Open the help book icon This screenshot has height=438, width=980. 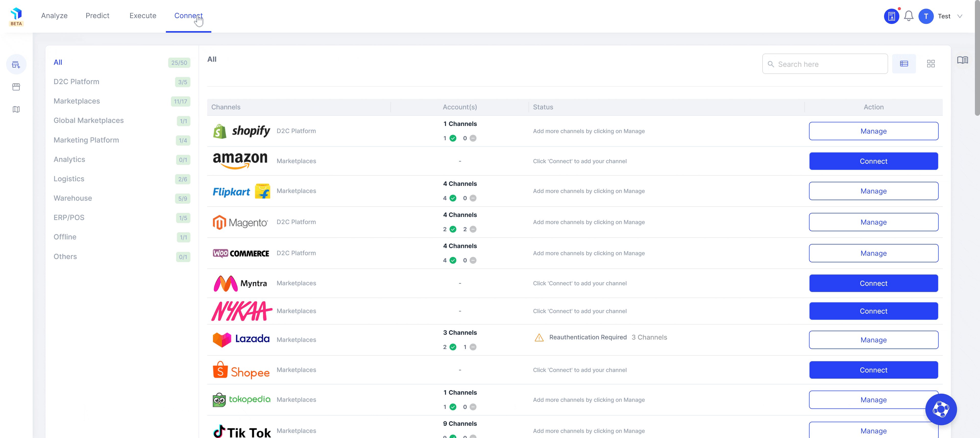tap(962, 60)
